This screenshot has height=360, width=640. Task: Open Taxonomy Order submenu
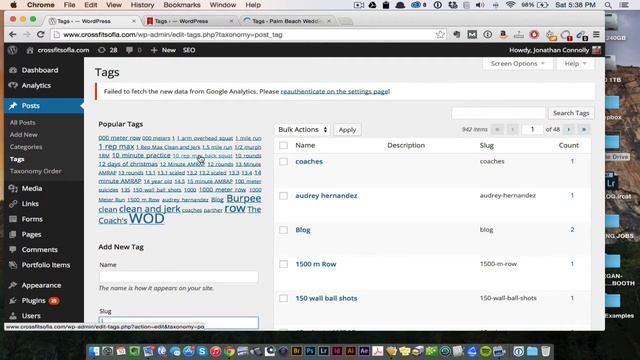pos(36,171)
